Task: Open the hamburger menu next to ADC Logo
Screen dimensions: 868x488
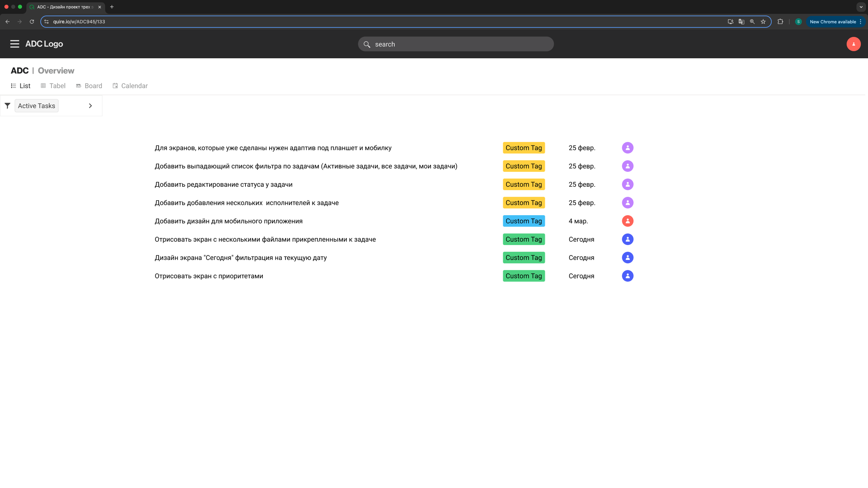Action: tap(15, 44)
